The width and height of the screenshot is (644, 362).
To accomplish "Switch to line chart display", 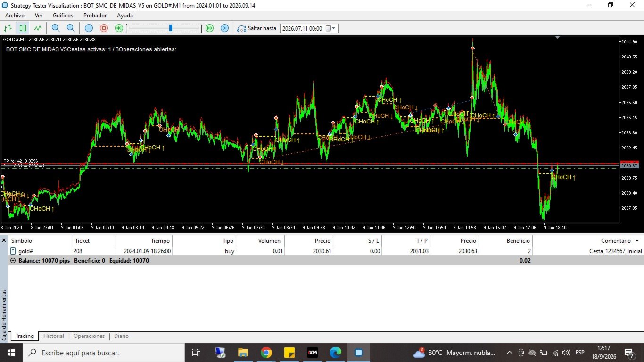I will [38, 28].
